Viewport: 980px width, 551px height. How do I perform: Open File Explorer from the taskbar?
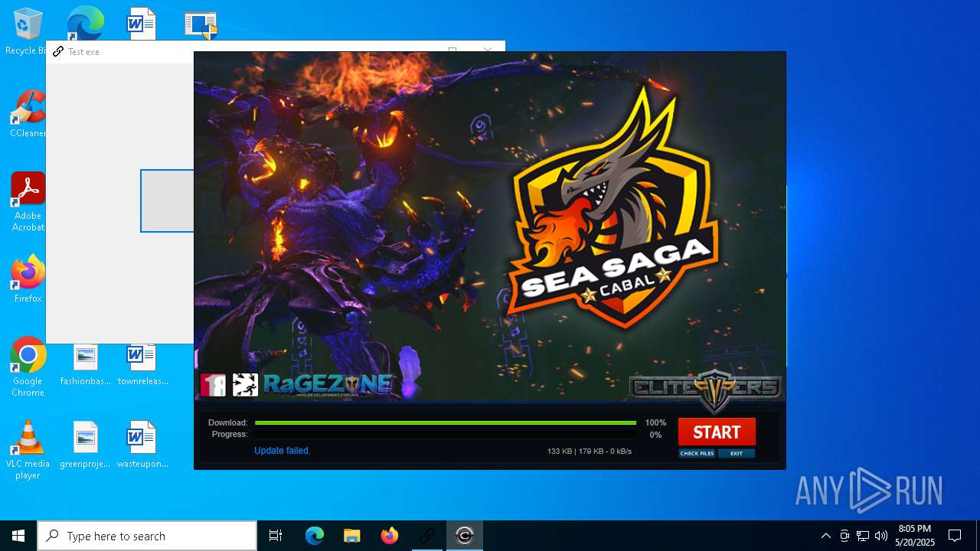[351, 536]
